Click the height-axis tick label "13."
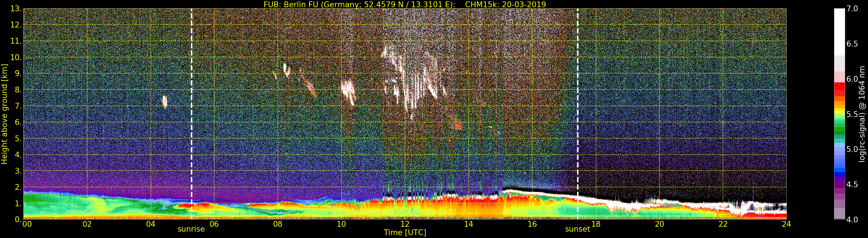868x238 pixels. [16, 9]
